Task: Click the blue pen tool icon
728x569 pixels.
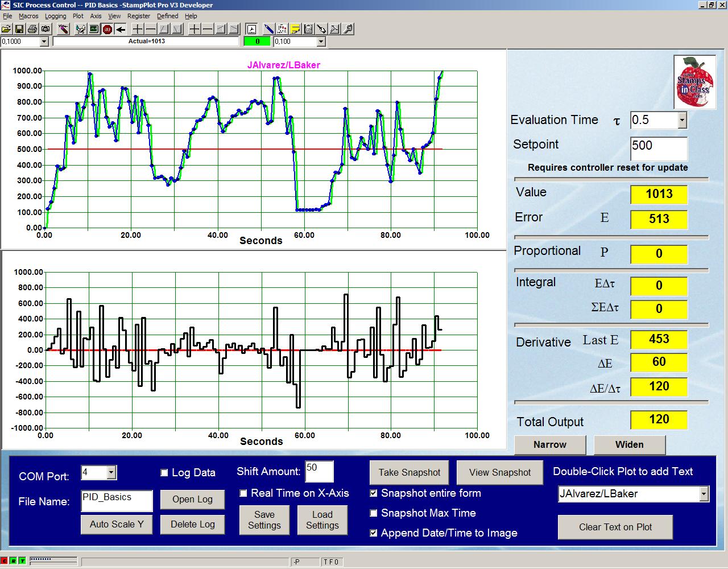Action: tap(269, 29)
